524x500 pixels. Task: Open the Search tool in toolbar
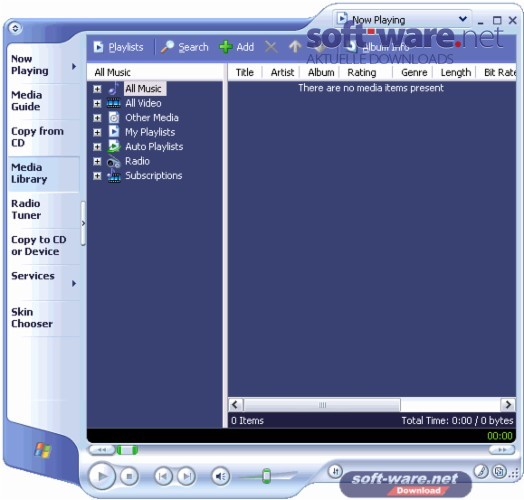pos(184,47)
